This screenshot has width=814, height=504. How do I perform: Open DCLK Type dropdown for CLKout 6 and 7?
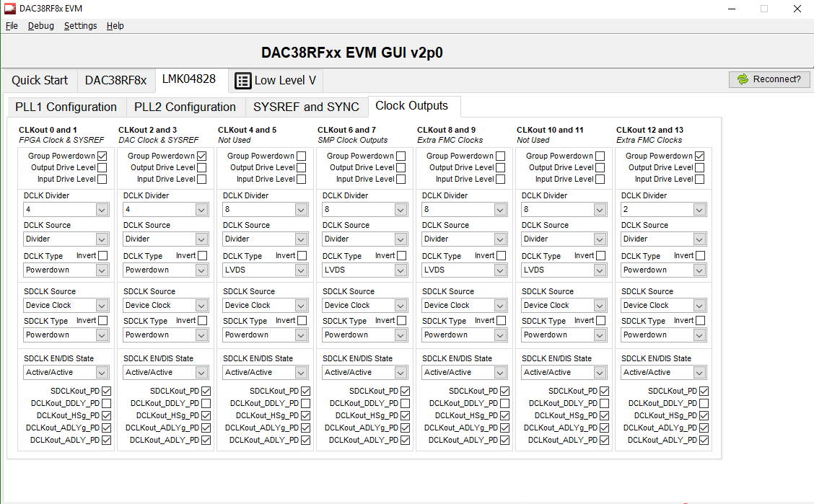pos(364,270)
